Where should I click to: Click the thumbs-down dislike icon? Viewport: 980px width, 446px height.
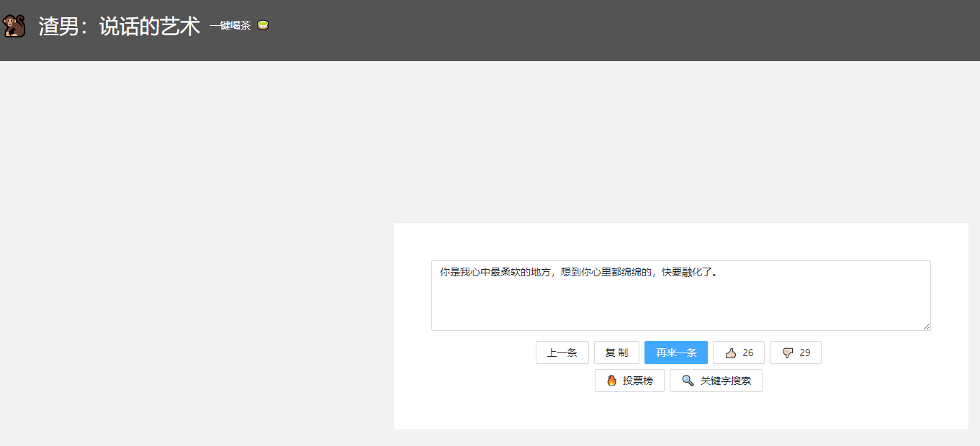click(787, 352)
